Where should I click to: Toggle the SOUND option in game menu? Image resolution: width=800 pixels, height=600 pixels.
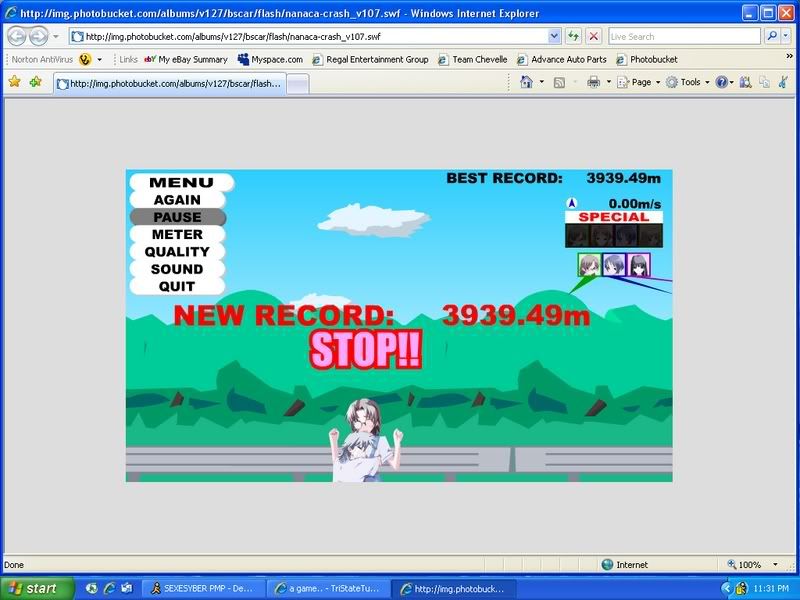(177, 269)
